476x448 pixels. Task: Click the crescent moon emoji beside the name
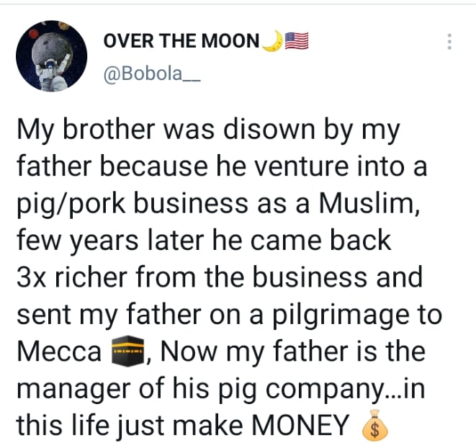tap(272, 41)
